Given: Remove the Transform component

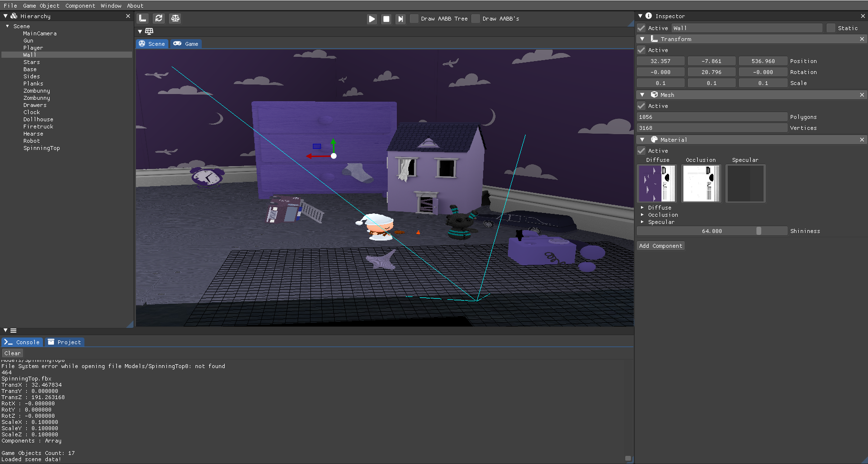Looking at the screenshot, I should click(862, 39).
